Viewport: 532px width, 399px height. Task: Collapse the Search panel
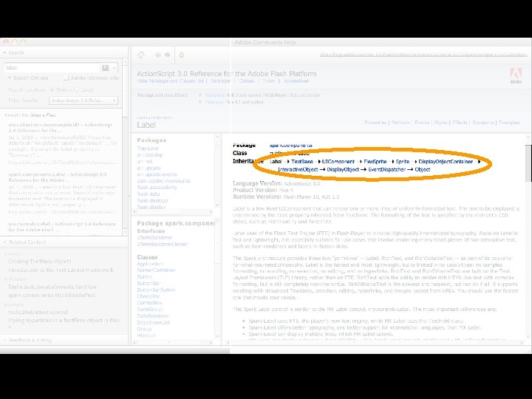[4, 53]
